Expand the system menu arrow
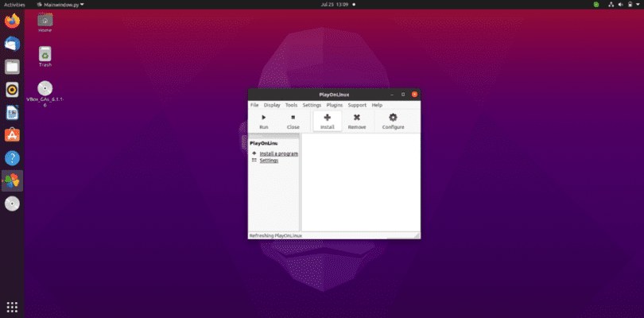The image size is (644, 318). [638, 5]
